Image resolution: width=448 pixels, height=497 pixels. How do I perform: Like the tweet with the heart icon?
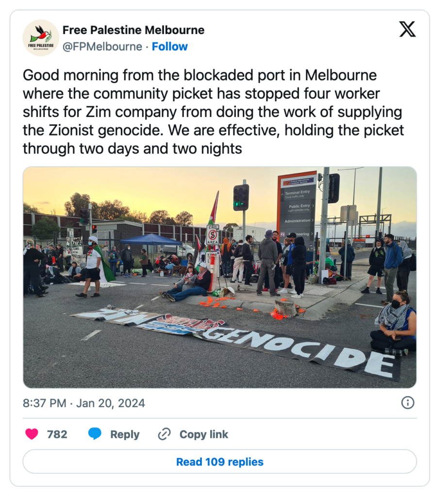32,434
